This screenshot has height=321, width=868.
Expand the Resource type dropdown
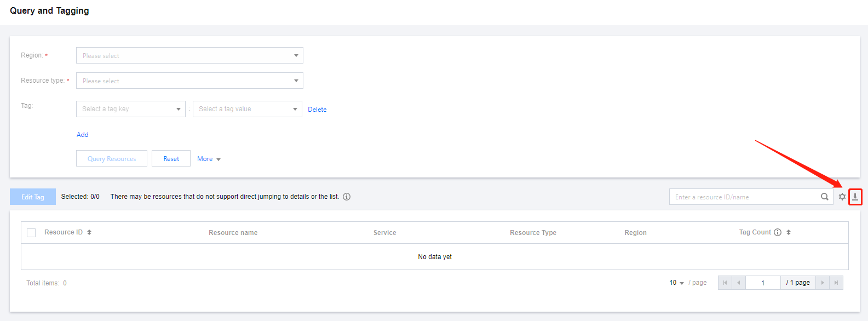[x=189, y=81]
